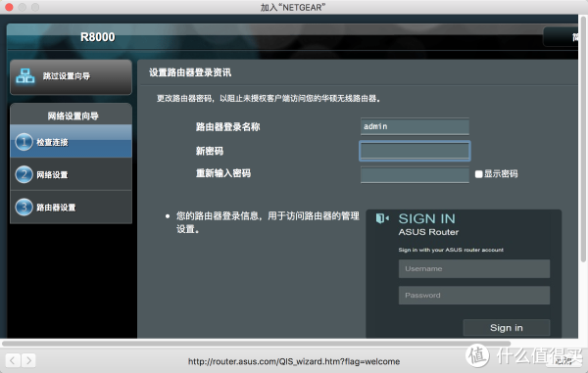588x373 pixels.
Task: Open the 跳过设置向导 button
Action: [71, 76]
